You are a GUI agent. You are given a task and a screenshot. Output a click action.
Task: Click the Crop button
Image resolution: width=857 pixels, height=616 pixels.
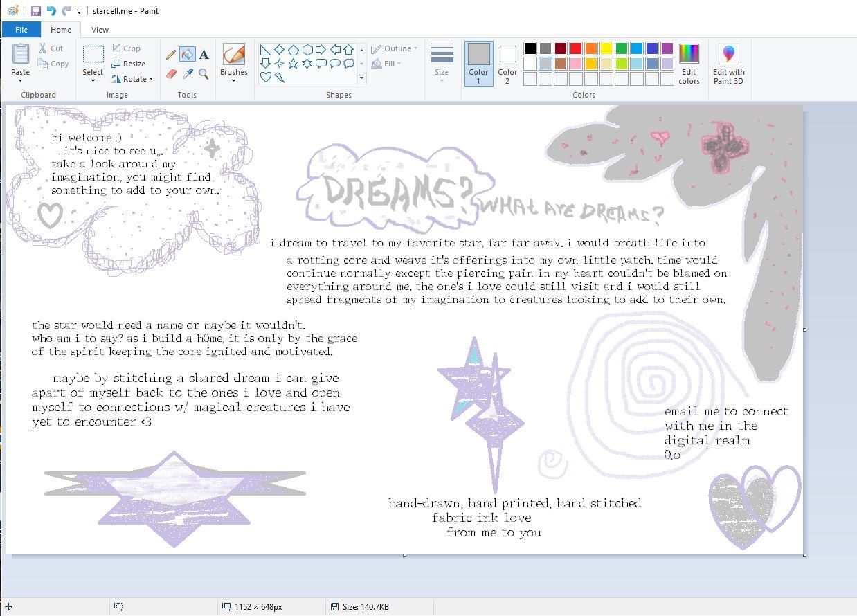(126, 48)
